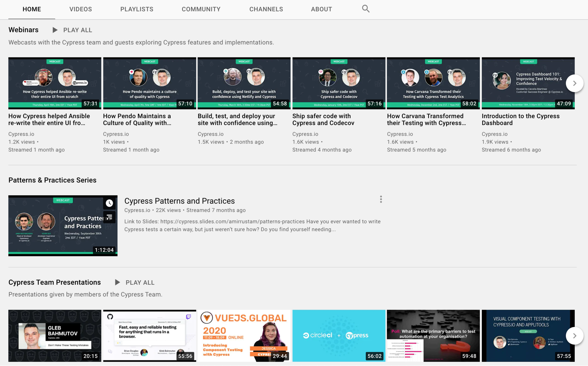Open the Patterns & Practices Series heading link

pos(52,180)
